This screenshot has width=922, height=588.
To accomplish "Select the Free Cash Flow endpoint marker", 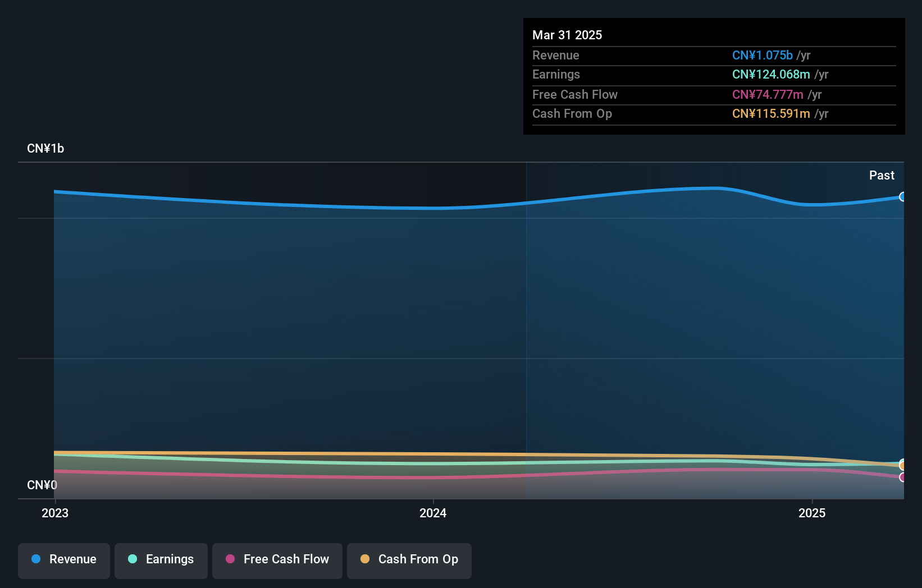I will [x=902, y=477].
